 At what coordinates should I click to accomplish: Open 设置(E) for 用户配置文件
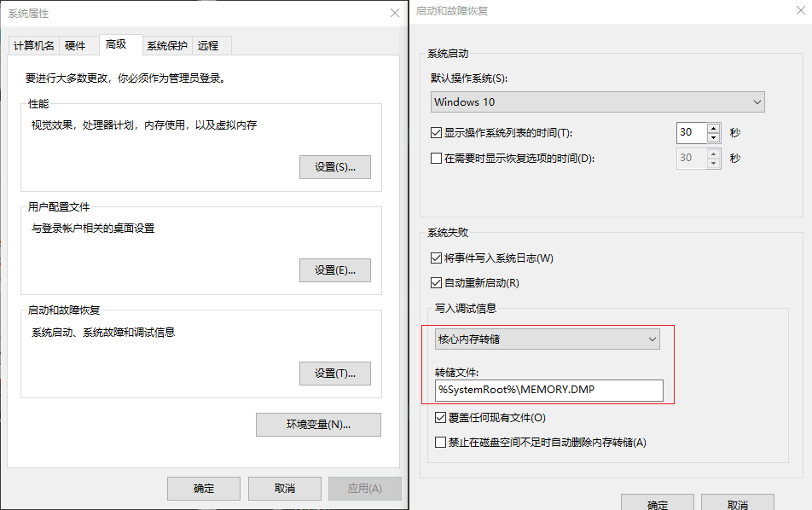click(x=334, y=270)
